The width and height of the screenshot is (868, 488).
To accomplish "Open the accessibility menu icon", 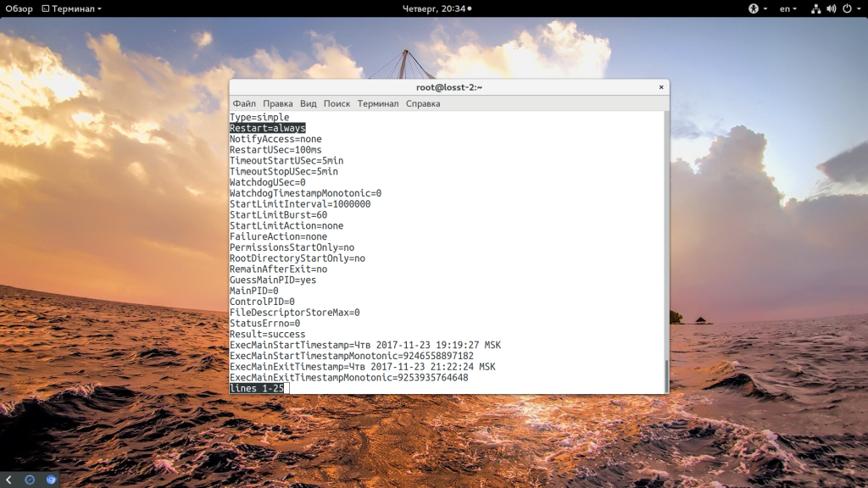I will (x=752, y=8).
